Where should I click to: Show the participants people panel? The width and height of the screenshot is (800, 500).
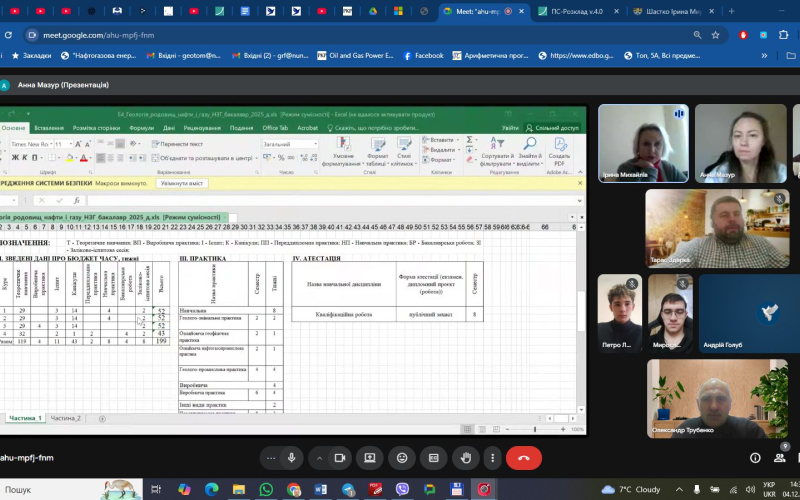tap(779, 457)
